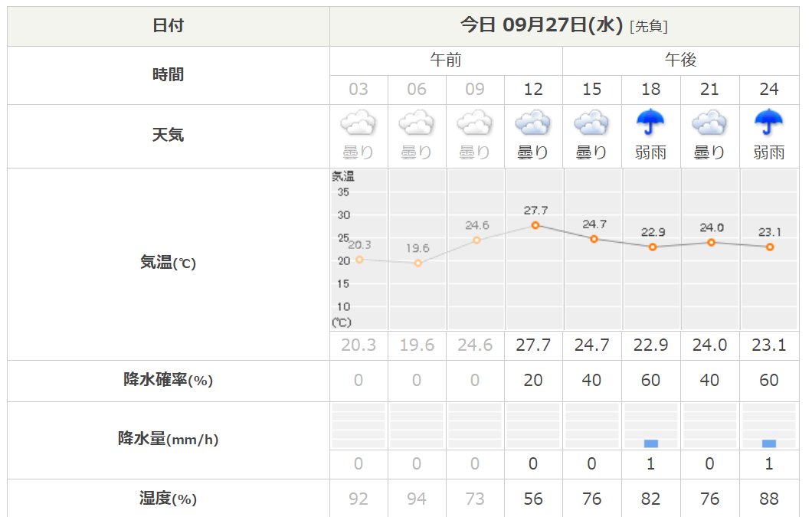The width and height of the screenshot is (812, 517).
Task: Click the 09 time column header
Action: [475, 90]
